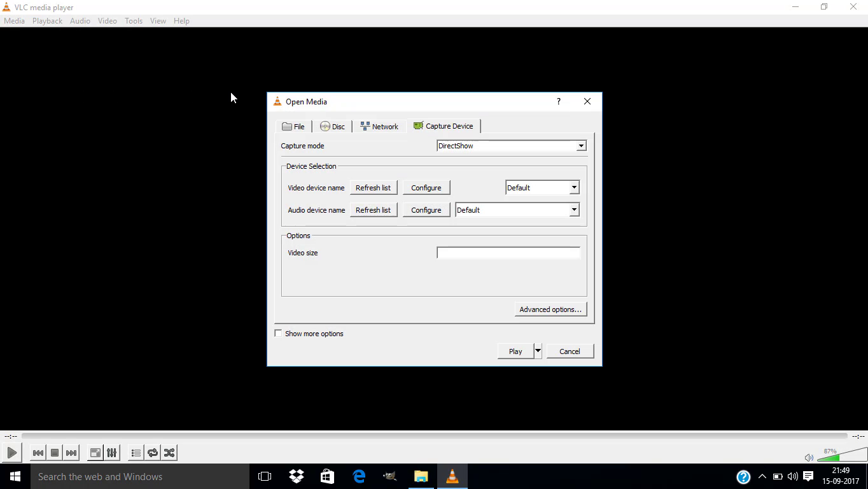The width and height of the screenshot is (868, 489).
Task: Refresh the video device list
Action: pos(374,187)
